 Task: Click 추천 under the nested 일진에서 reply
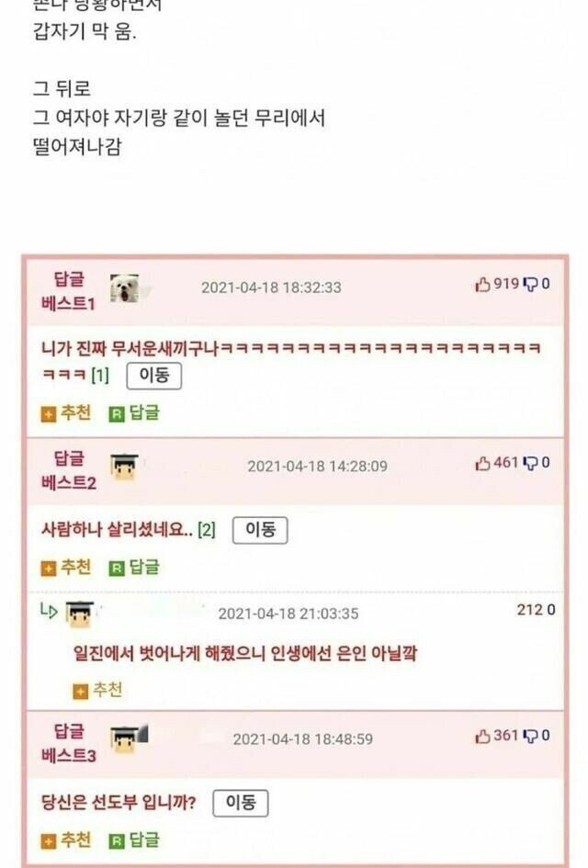pyautogui.click(x=97, y=691)
